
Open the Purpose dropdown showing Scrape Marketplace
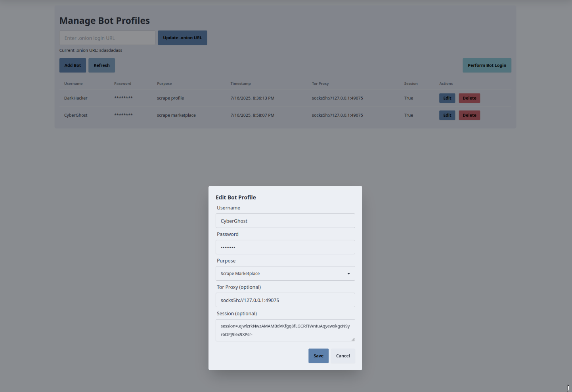pos(285,274)
